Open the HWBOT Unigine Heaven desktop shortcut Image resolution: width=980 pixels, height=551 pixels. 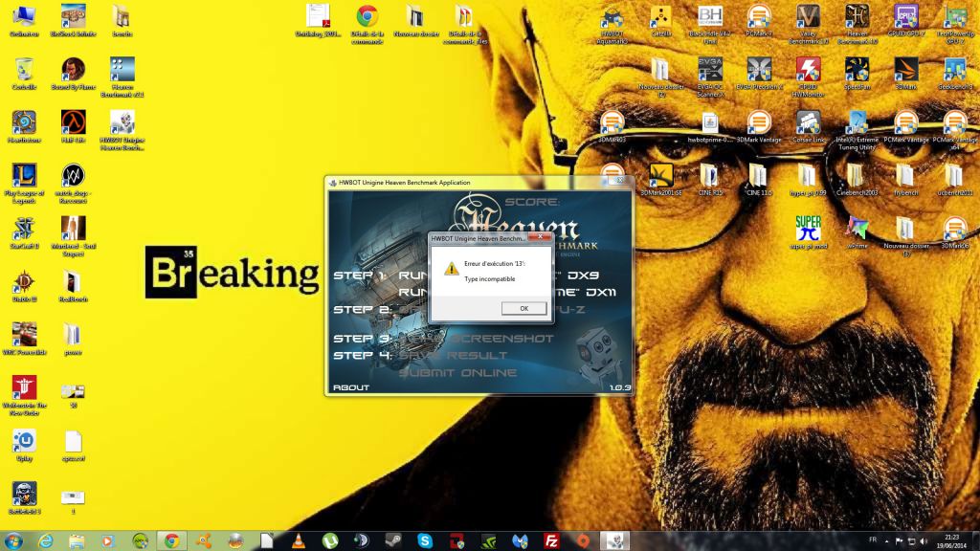(122, 130)
